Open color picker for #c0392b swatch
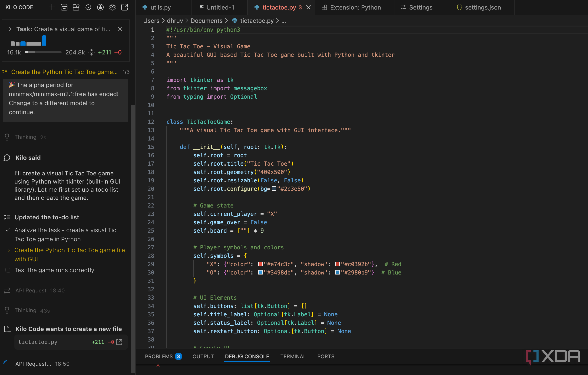Viewport: 588px width, 375px height. coord(337,264)
